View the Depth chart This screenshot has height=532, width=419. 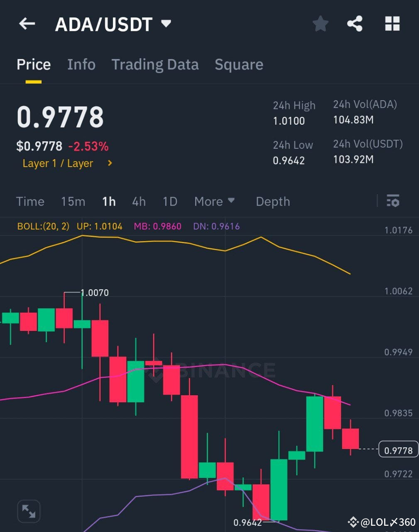[x=272, y=201]
